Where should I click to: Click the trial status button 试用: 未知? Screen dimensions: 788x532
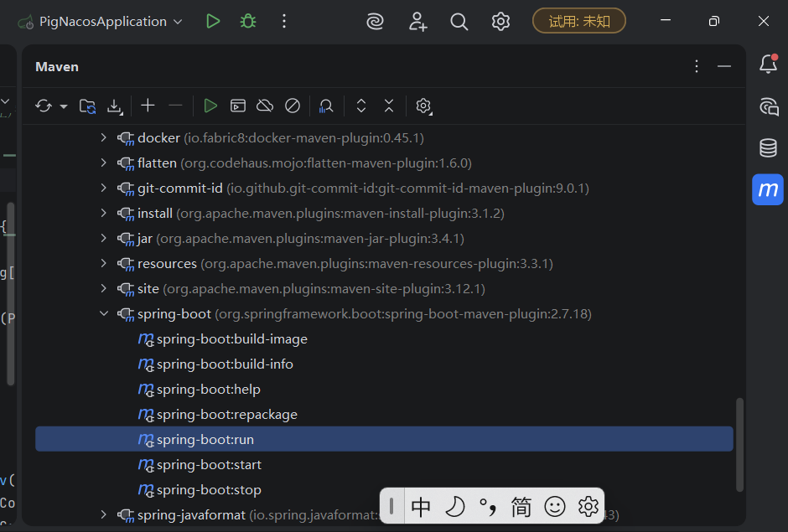pos(579,21)
